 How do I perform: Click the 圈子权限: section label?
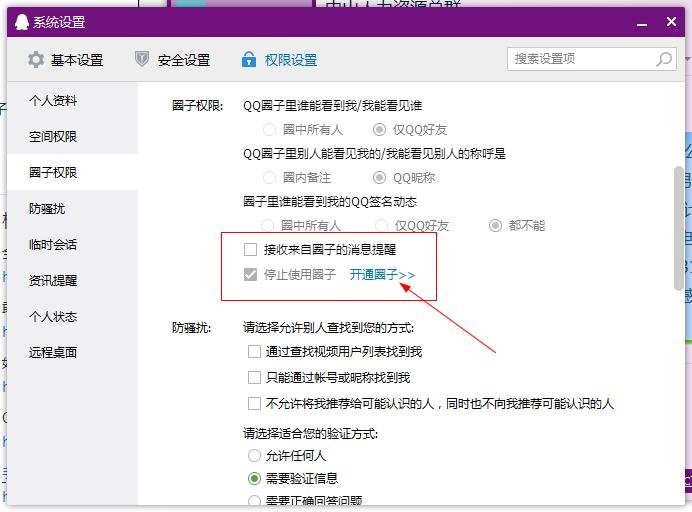198,106
